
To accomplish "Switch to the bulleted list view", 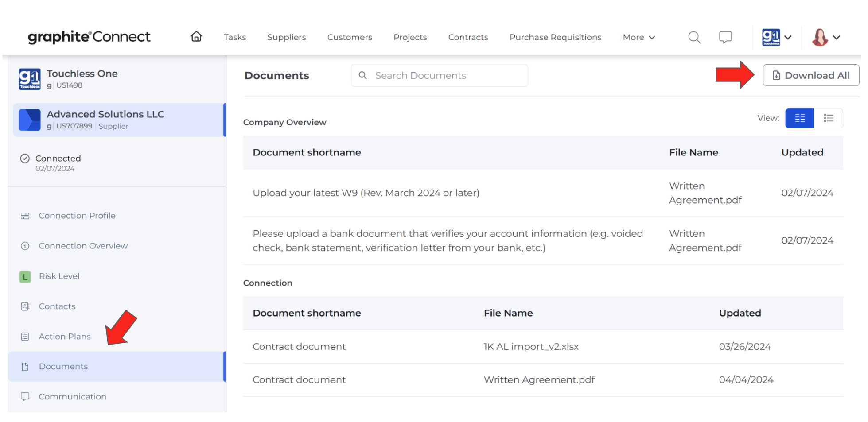I will pyautogui.click(x=829, y=118).
